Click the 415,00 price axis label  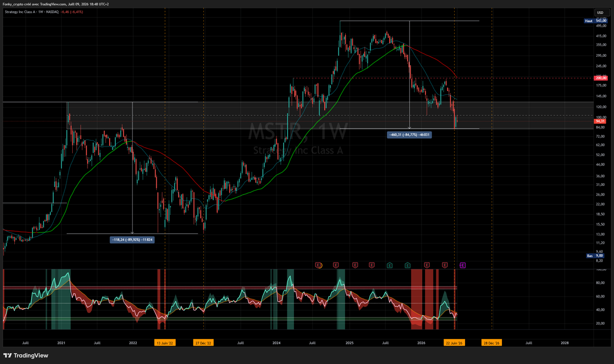601,36
